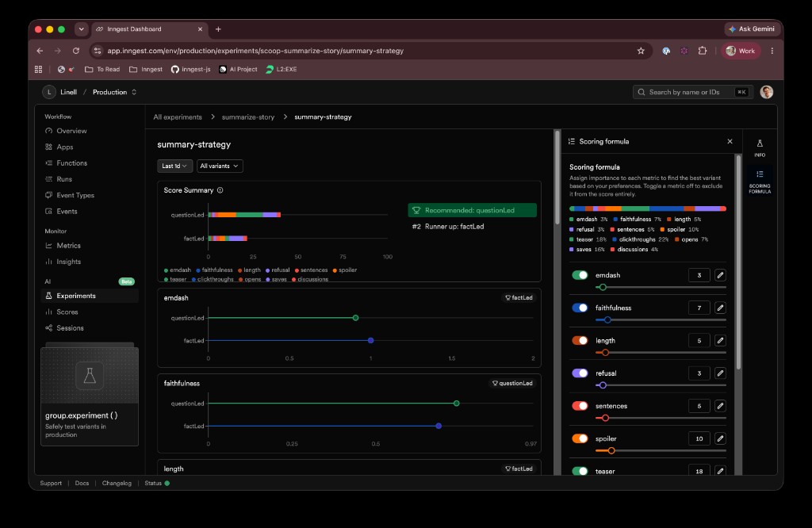Viewport: 812px width, 528px height.
Task: Open the inngest-js GitHub bookmark
Action: [x=190, y=69]
